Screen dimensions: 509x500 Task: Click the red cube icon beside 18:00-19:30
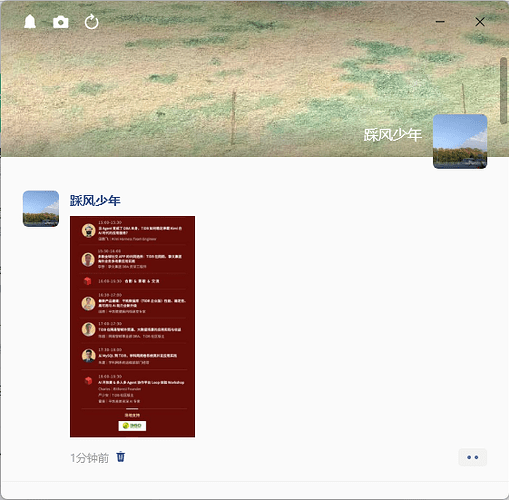tap(88, 380)
